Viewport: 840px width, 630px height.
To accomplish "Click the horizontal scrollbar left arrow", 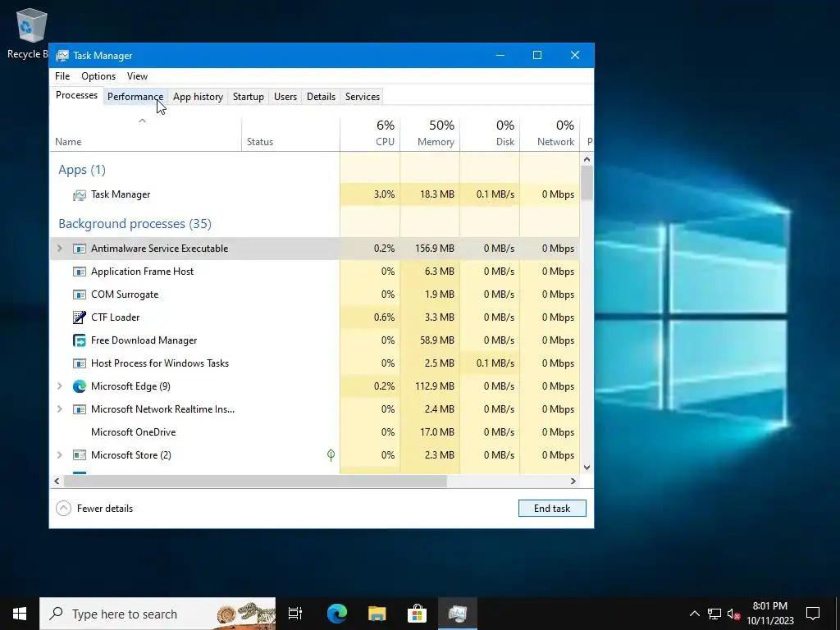I will [57, 481].
